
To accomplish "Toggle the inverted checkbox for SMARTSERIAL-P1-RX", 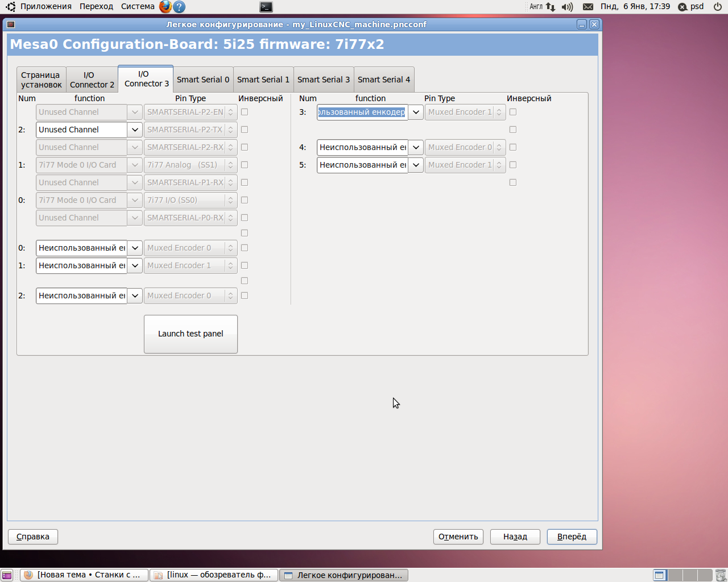I will click(245, 182).
